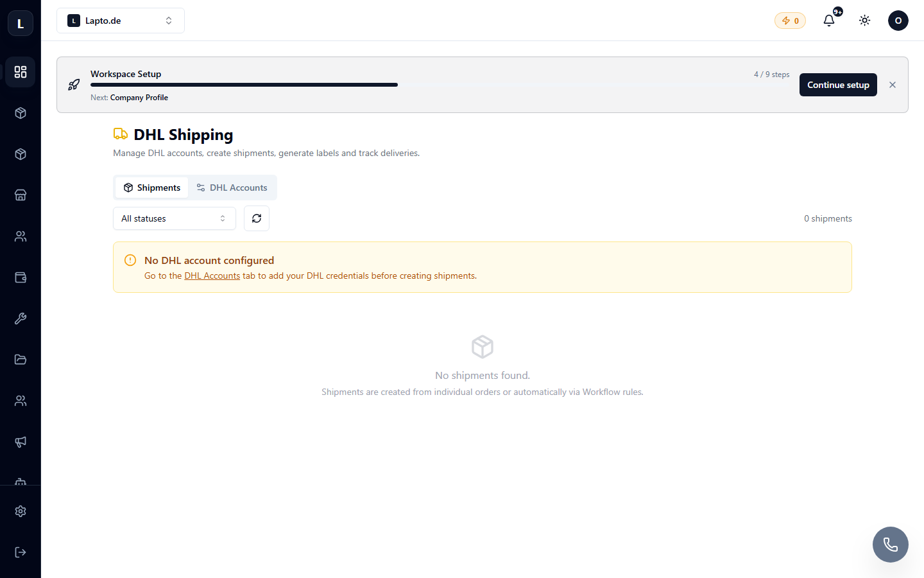Click the Continue setup button
The height and width of the screenshot is (578, 924).
tap(838, 85)
